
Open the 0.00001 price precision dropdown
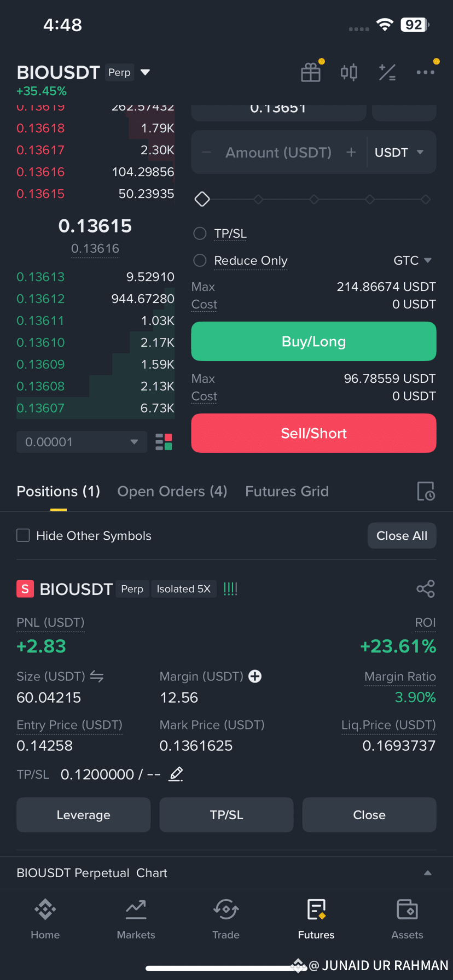click(x=82, y=442)
